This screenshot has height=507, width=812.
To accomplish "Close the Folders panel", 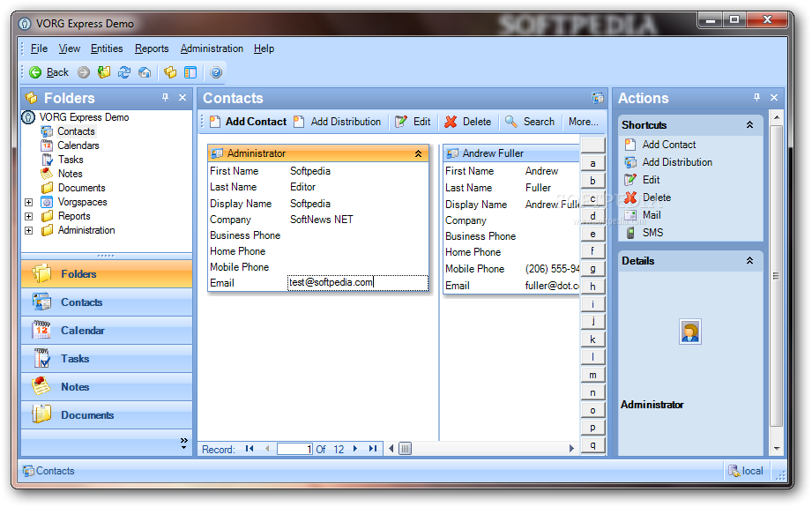I will [x=183, y=97].
